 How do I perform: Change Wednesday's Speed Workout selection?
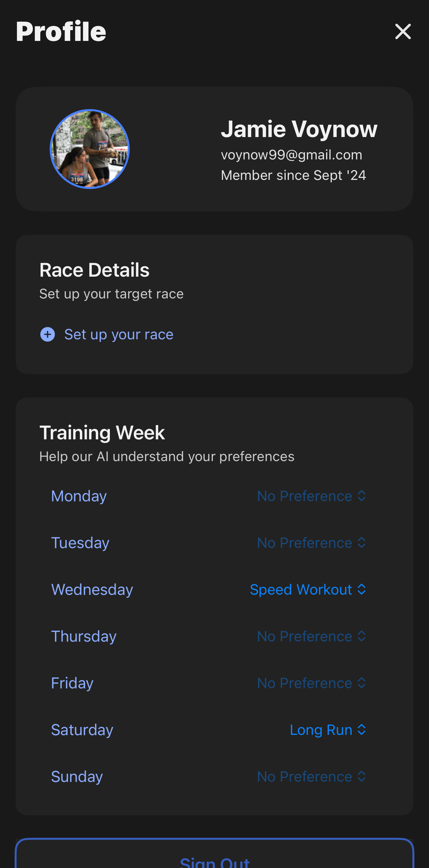(x=308, y=590)
